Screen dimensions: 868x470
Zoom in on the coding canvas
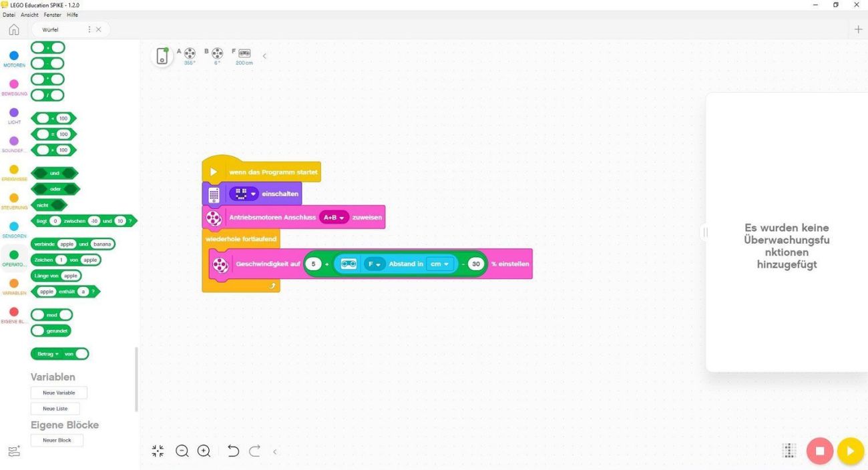tap(204, 451)
